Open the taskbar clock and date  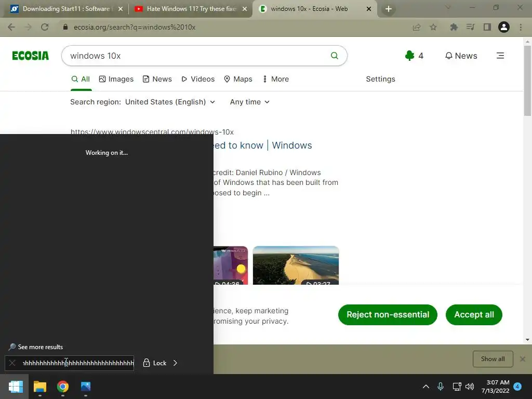(495, 387)
